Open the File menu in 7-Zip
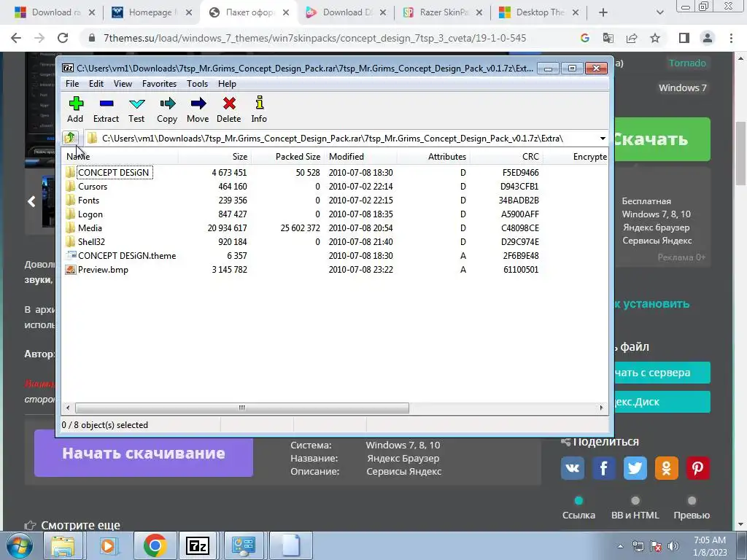Image resolution: width=747 pixels, height=560 pixels. point(72,84)
